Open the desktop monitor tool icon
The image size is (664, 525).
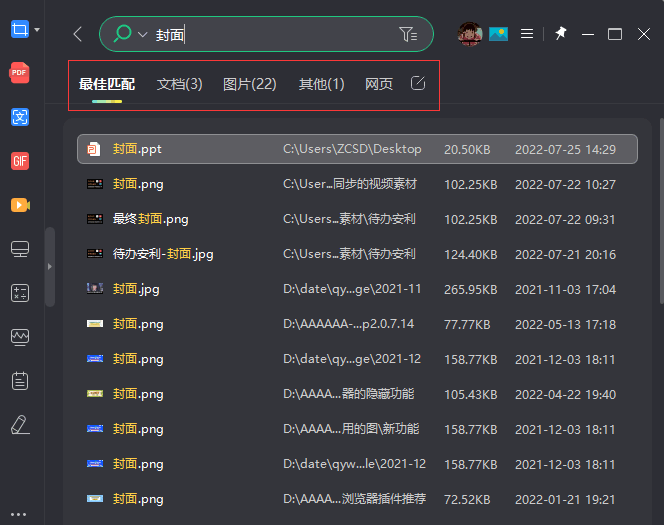tap(20, 249)
